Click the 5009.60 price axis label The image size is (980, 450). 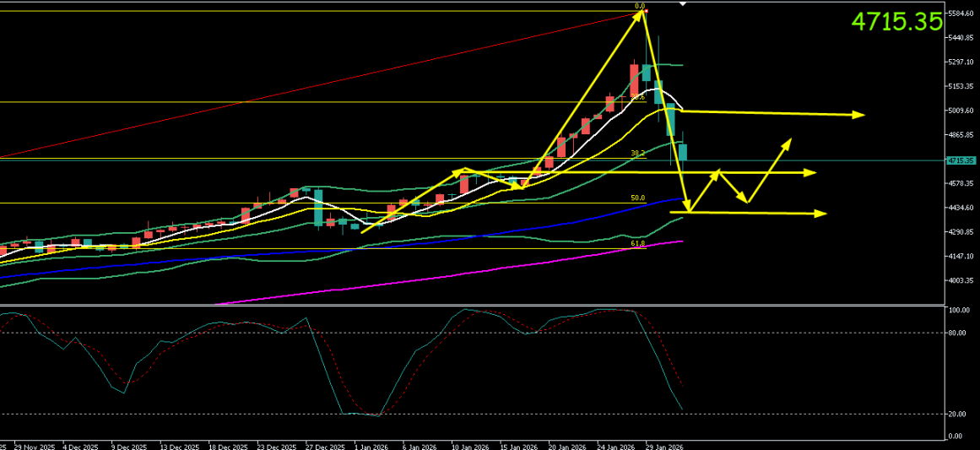click(961, 111)
